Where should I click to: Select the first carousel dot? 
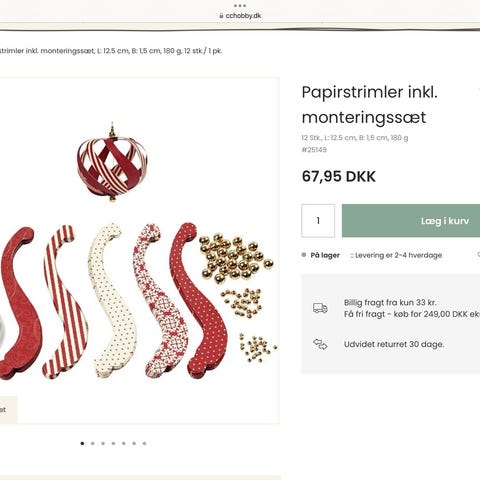tap(82, 443)
